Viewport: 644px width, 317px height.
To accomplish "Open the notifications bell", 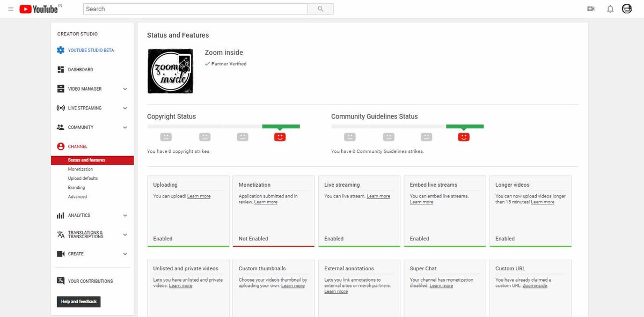I will coord(610,9).
